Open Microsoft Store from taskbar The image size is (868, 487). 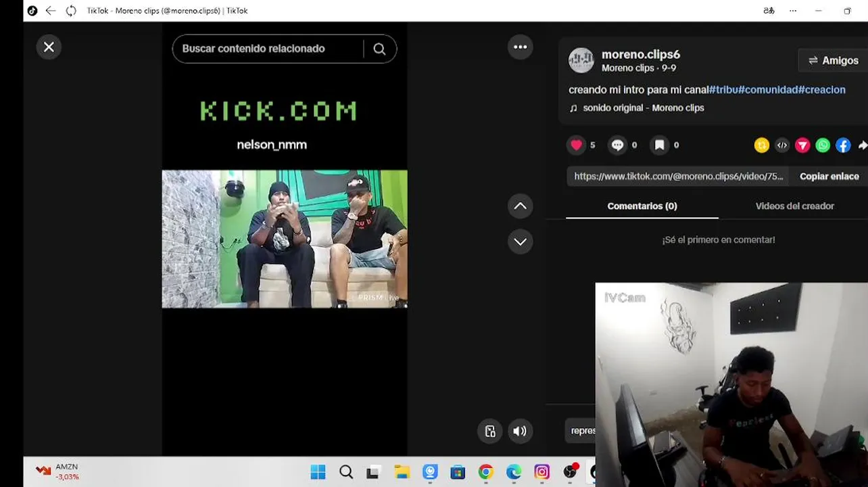(x=458, y=471)
